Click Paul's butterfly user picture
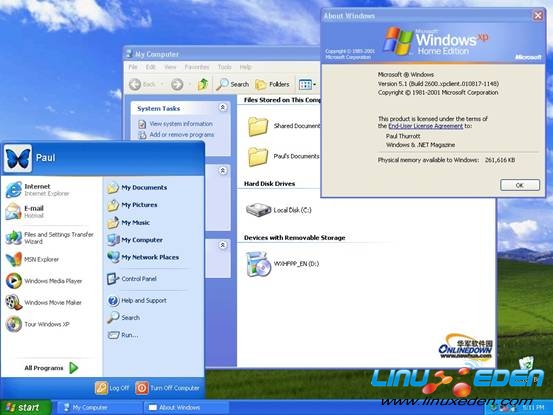553x415 pixels. click(18, 158)
